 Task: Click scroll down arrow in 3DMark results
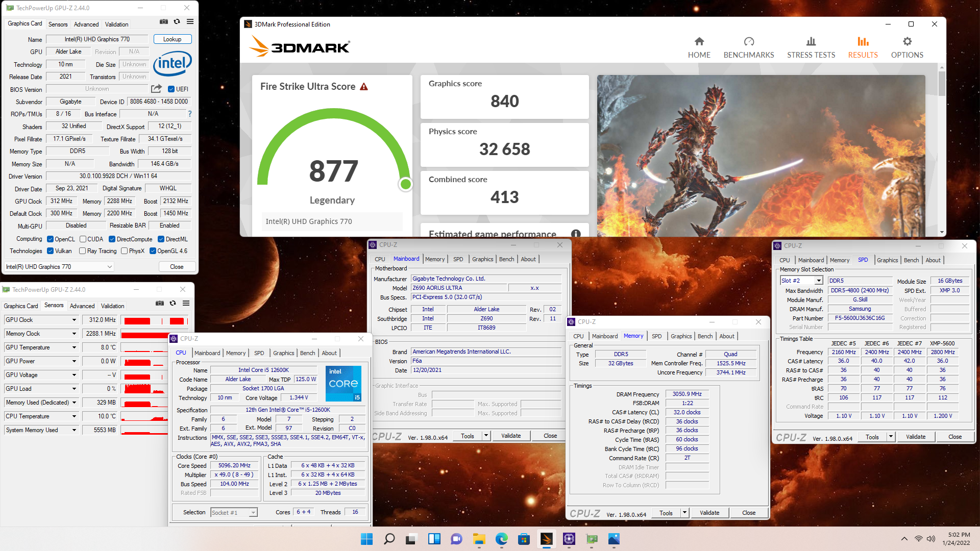pyautogui.click(x=942, y=232)
